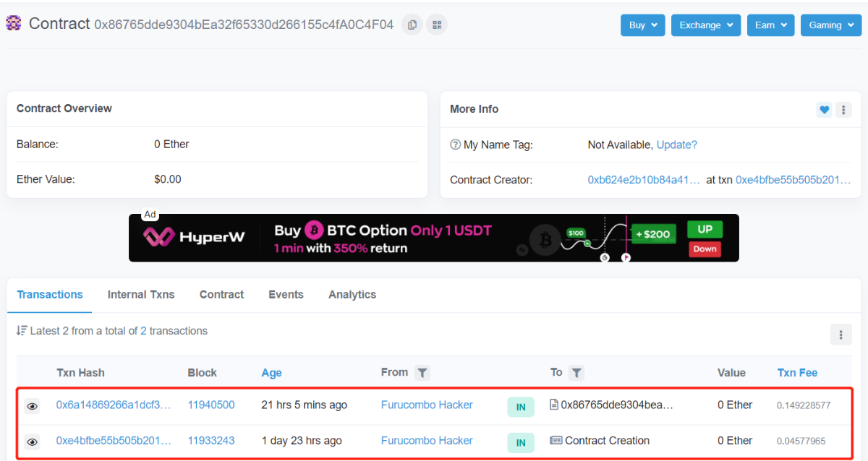Open transaction hash 0x6a14869266a1dcf3
The width and height of the screenshot is (868, 461).
coord(114,405)
